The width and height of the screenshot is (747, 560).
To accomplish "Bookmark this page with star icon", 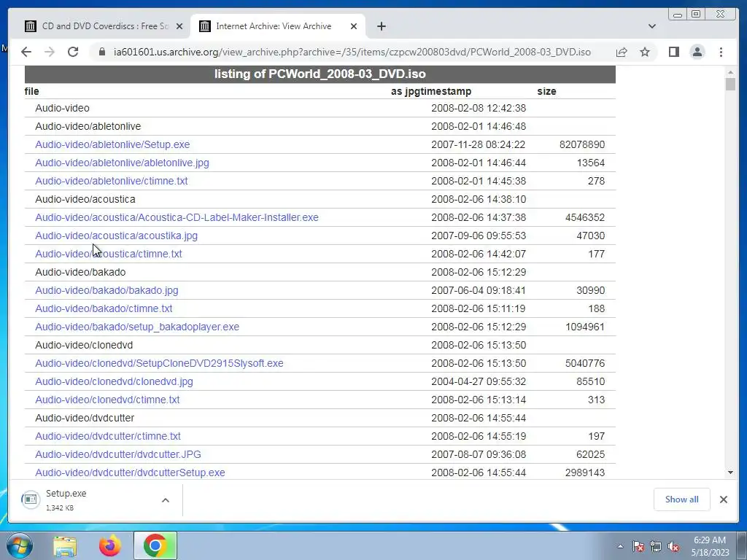I will pos(645,52).
